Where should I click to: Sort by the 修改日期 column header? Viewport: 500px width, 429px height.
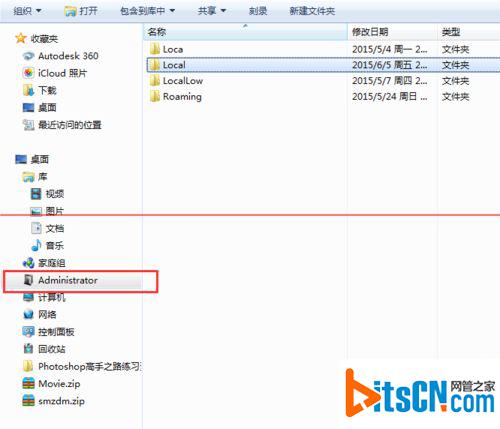click(392, 32)
